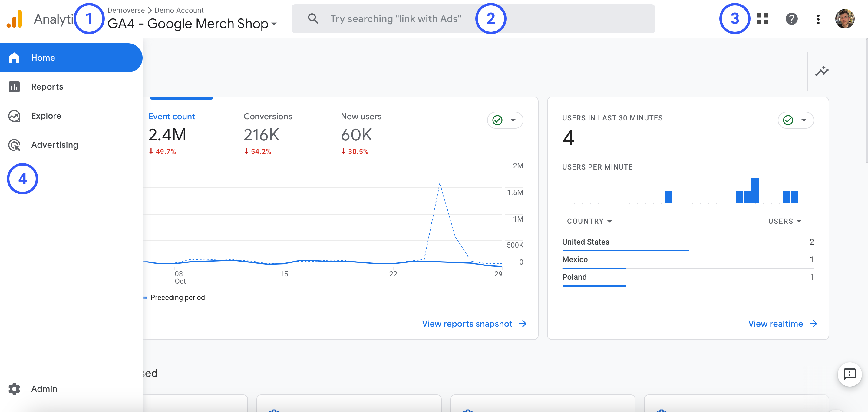Expand the GA4 Google Merch Shop property selector
Screen dimensions: 868x412
[x=192, y=24]
